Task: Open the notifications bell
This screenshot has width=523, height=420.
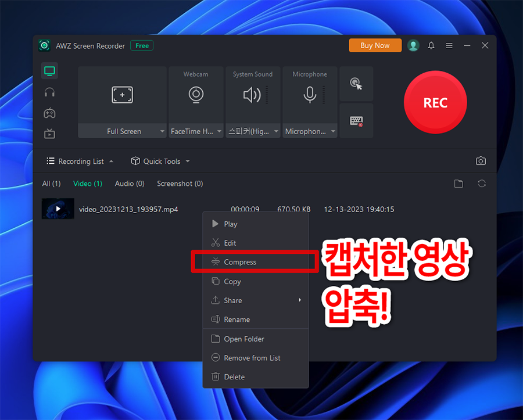Action: pos(431,45)
